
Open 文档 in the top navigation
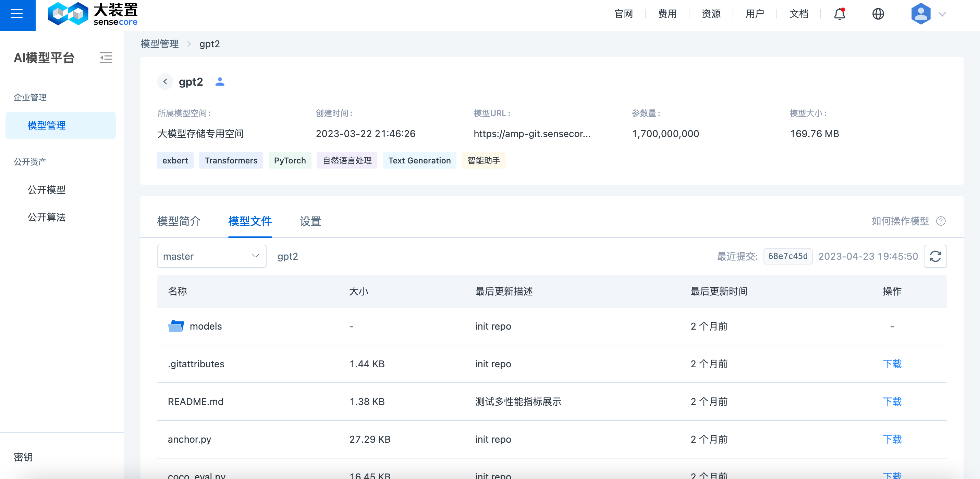click(x=798, y=14)
